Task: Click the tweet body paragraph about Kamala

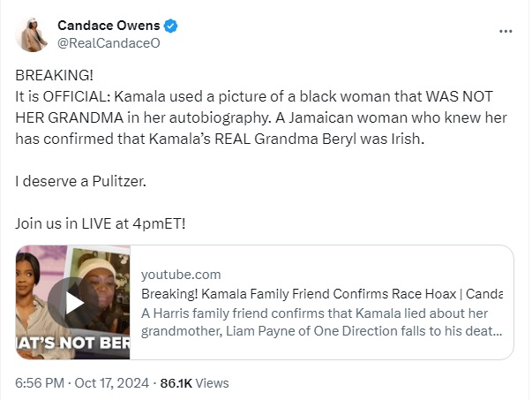Action: 261,117
